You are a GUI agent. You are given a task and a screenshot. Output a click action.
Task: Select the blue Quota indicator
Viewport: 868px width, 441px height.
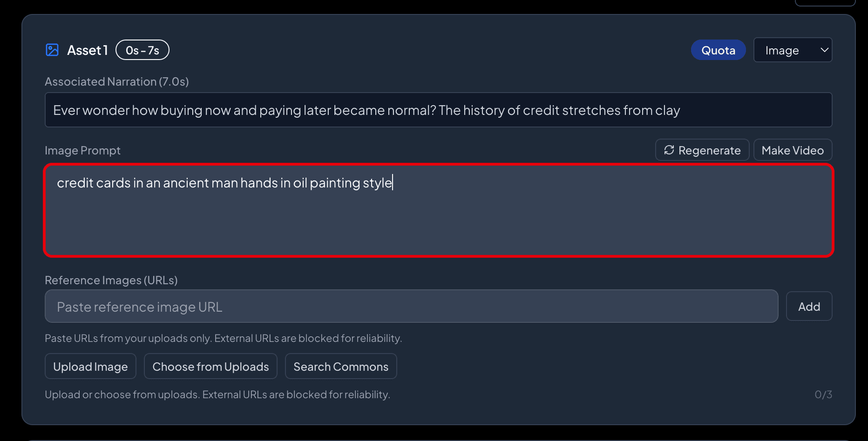point(718,50)
